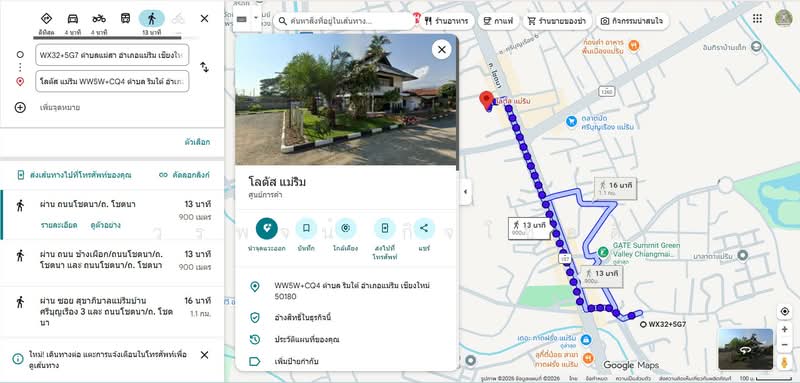800x383 pixels.
Task: Select the best travel mode icon
Action: (x=46, y=18)
